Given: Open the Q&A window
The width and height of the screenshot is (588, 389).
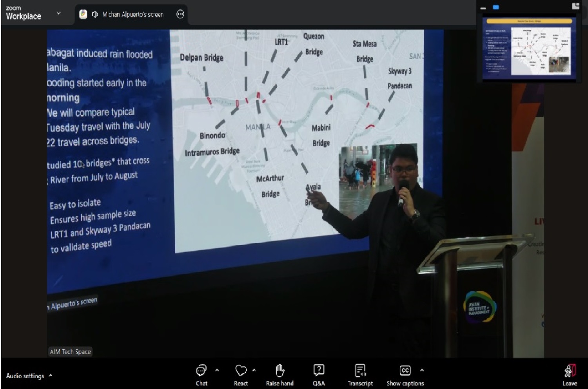Looking at the screenshot, I should (319, 371).
